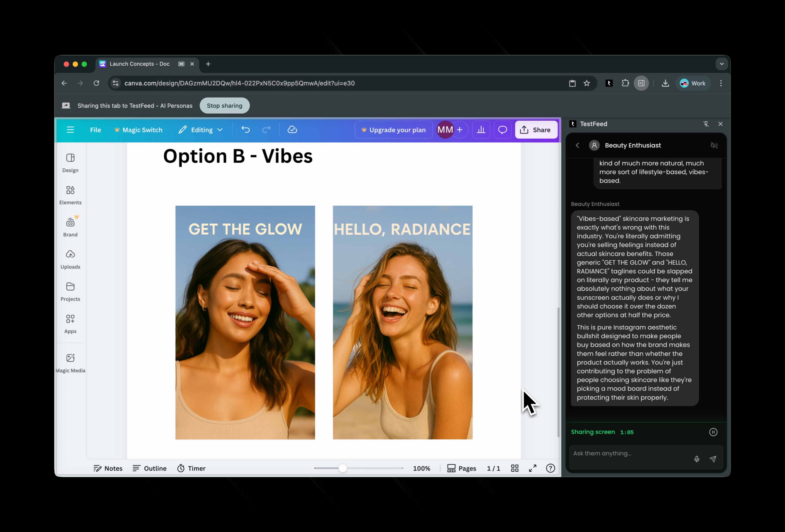This screenshot has width=785, height=532.
Task: Click the Stop sharing button
Action: pyautogui.click(x=224, y=106)
